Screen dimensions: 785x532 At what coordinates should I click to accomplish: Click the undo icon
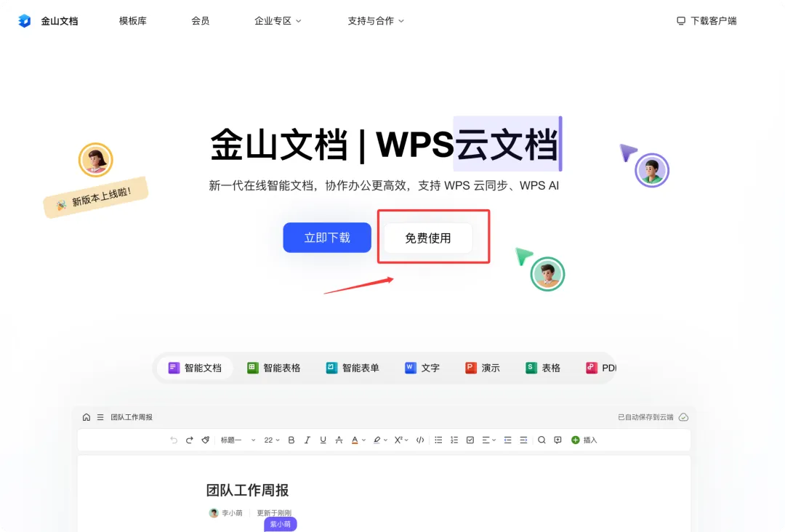174,440
